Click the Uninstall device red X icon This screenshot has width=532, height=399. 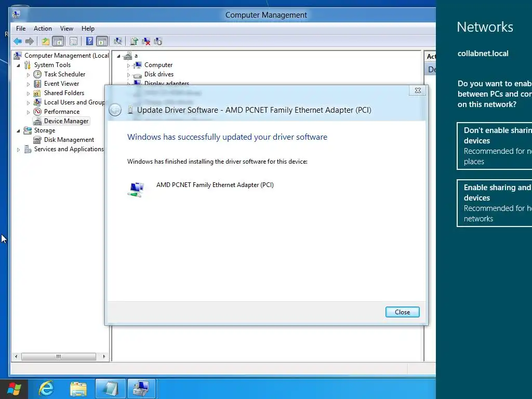(146, 42)
